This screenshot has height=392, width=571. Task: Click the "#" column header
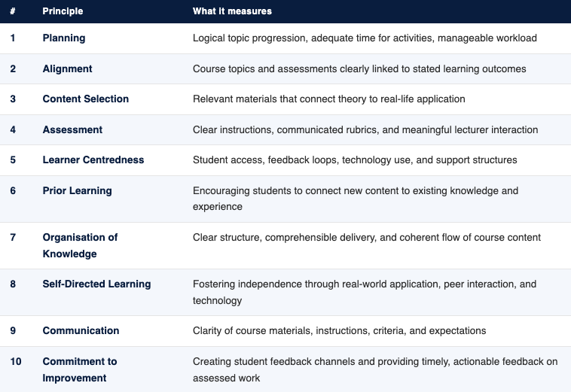13,11
